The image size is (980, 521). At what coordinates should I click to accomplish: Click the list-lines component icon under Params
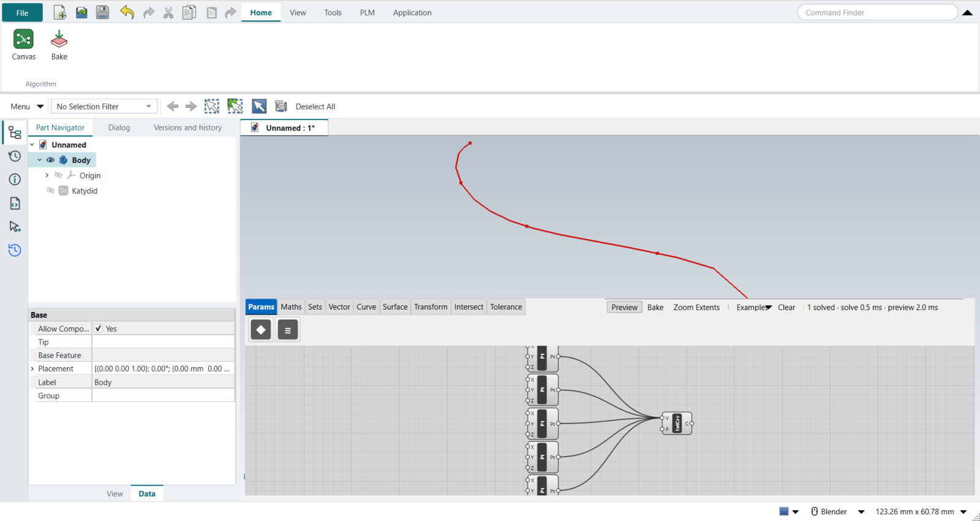pyautogui.click(x=288, y=330)
